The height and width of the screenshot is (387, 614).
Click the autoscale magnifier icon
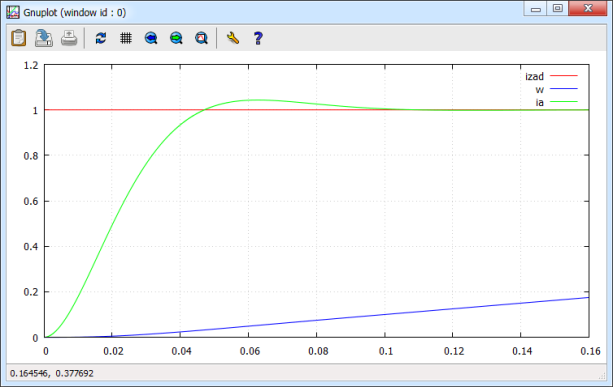pos(201,38)
